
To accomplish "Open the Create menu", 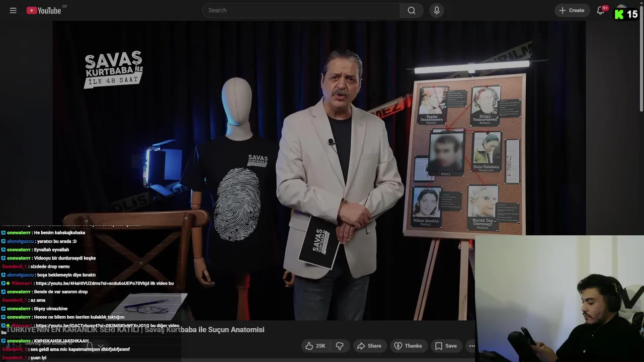I will pos(572,10).
